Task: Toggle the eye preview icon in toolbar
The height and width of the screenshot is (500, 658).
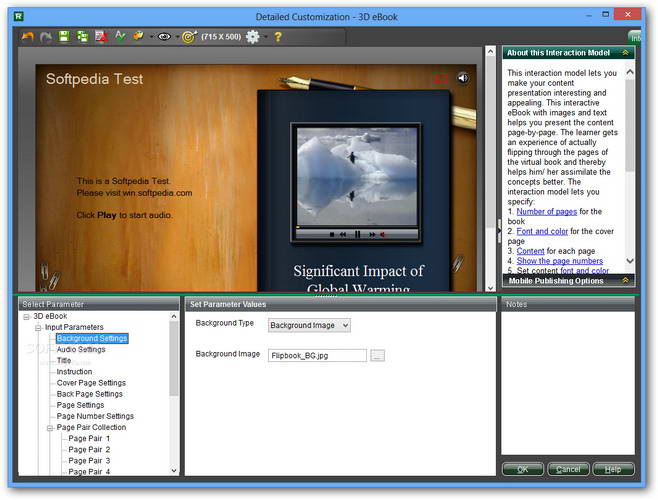Action: point(164,37)
